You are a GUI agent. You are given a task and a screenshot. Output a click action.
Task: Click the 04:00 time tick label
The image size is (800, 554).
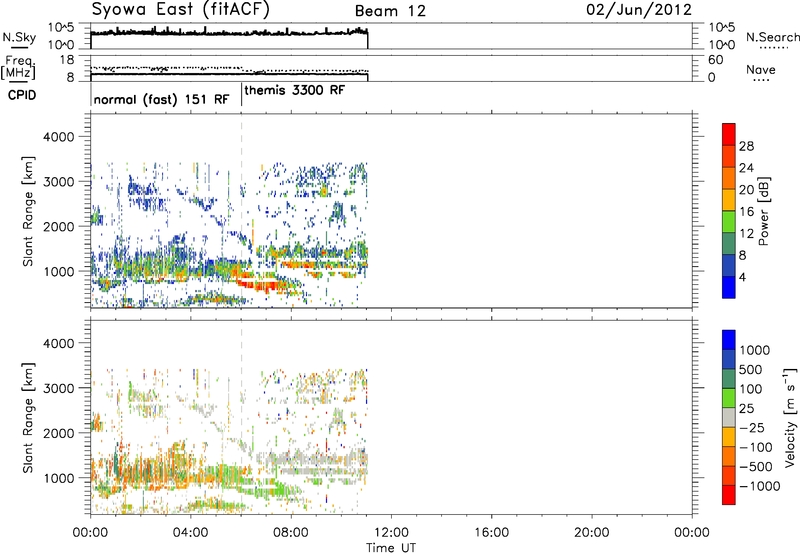coord(190,533)
